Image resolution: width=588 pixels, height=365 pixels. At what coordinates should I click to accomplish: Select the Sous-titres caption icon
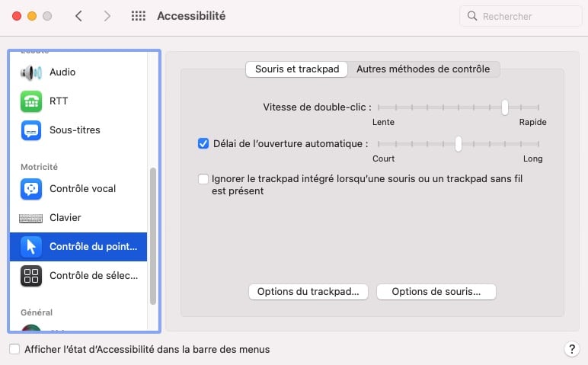31,130
